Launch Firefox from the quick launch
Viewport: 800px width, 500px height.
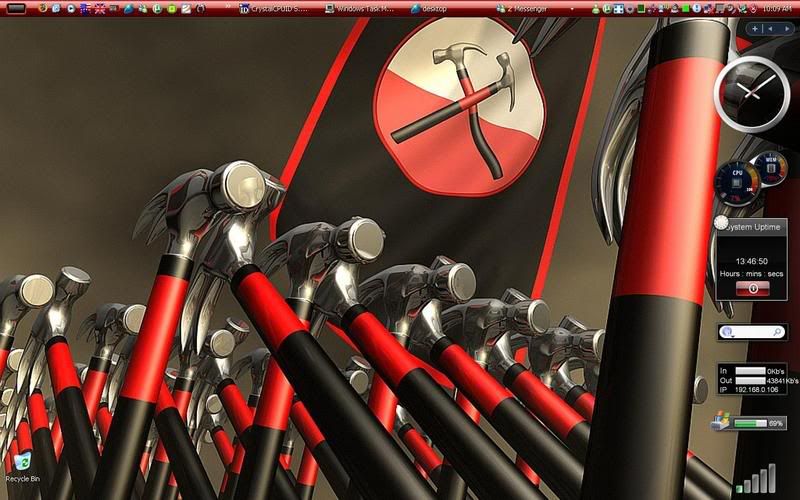pyautogui.click(x=43, y=9)
